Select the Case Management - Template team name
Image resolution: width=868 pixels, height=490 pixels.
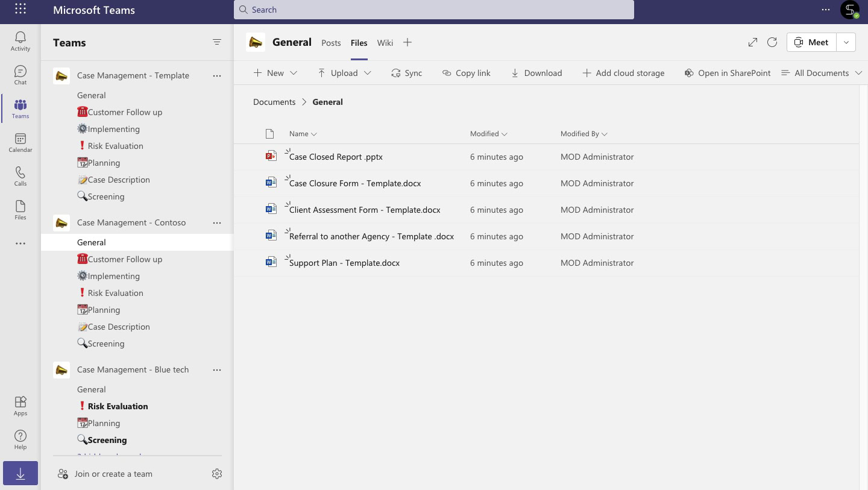[x=133, y=75]
